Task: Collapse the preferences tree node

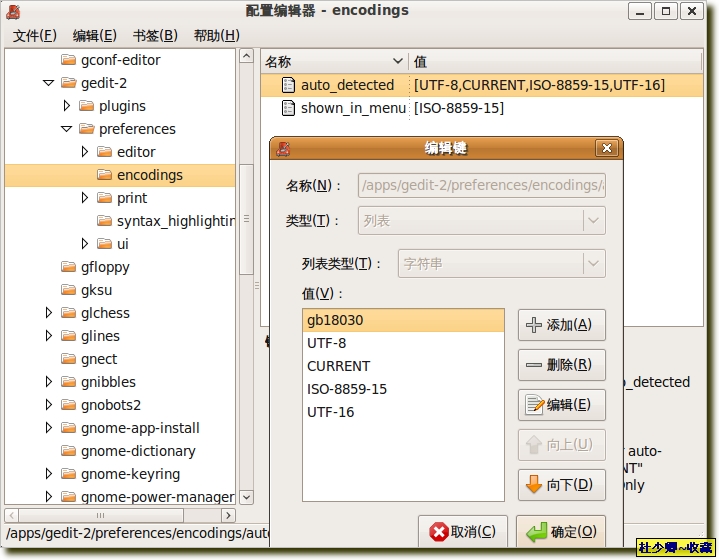Action: pos(66,129)
